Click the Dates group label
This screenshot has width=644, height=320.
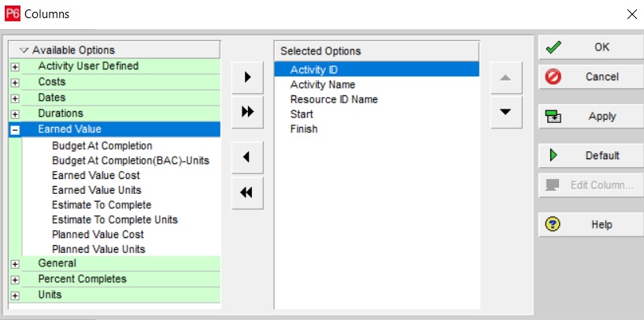click(52, 98)
